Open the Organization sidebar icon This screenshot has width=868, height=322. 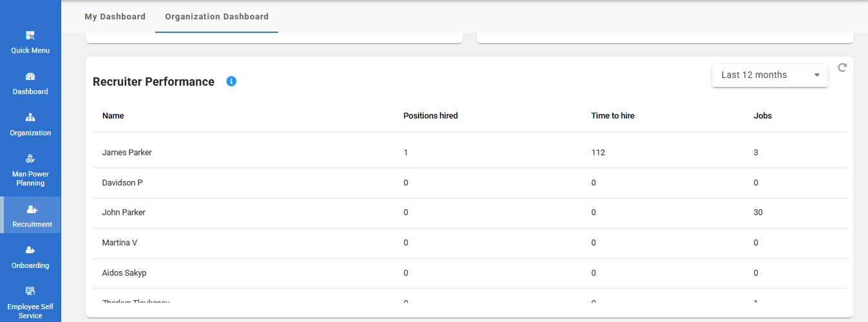pos(30,118)
